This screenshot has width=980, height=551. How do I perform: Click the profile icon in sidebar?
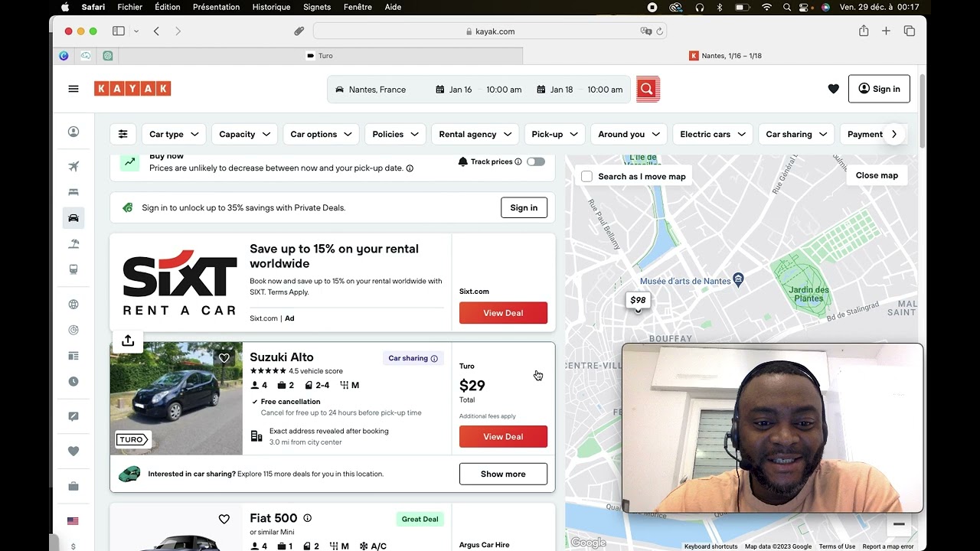[x=73, y=132]
